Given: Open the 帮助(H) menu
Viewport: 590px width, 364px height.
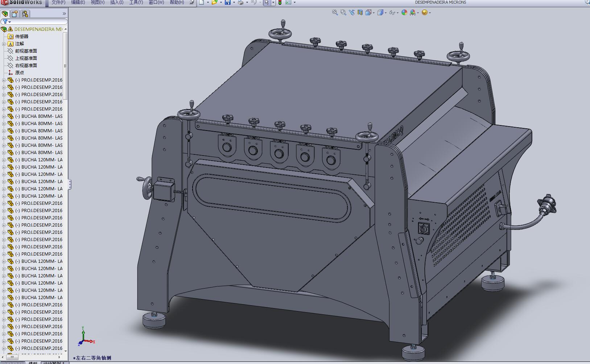Looking at the screenshot, I should tap(177, 2).
